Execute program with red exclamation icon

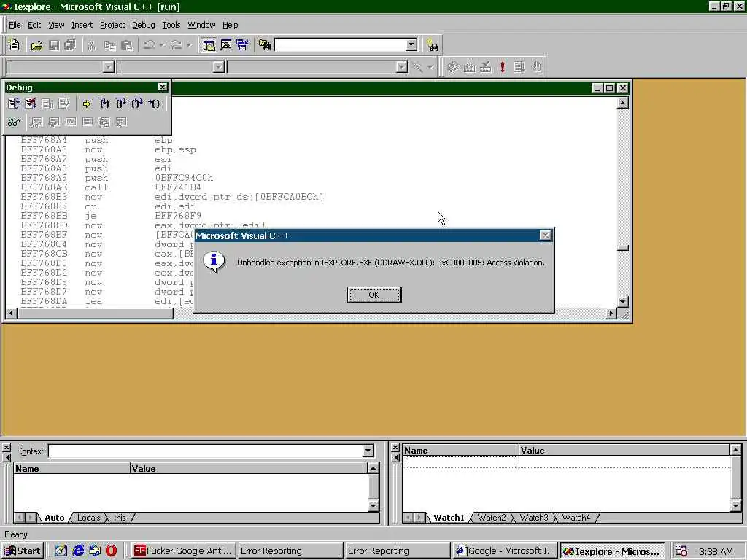pyautogui.click(x=503, y=66)
